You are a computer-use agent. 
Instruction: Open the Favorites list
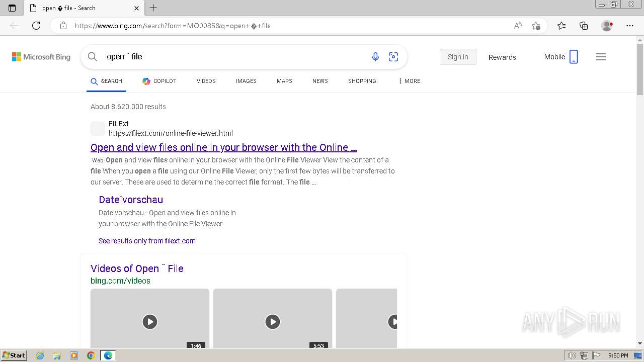tap(561, 26)
